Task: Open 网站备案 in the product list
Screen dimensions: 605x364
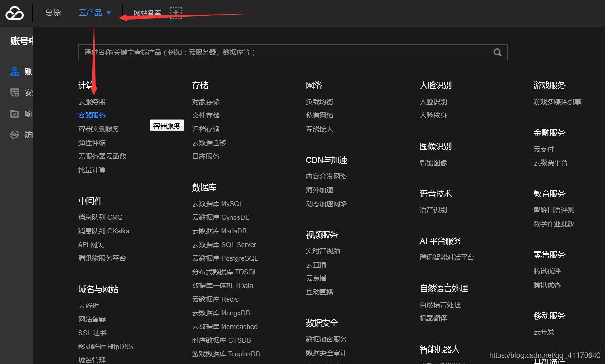Action: 92,319
